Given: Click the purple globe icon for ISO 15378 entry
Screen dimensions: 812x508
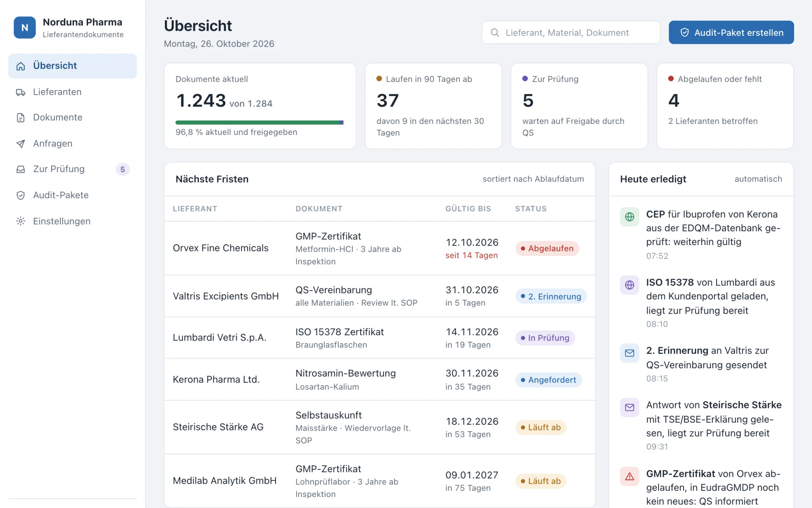Looking at the screenshot, I should click(630, 285).
